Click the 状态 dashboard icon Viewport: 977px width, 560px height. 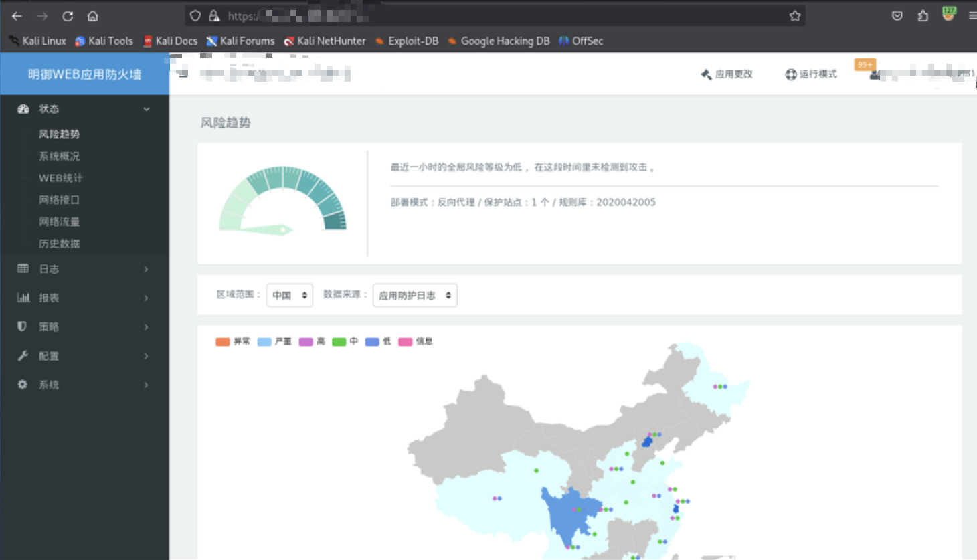[23, 108]
